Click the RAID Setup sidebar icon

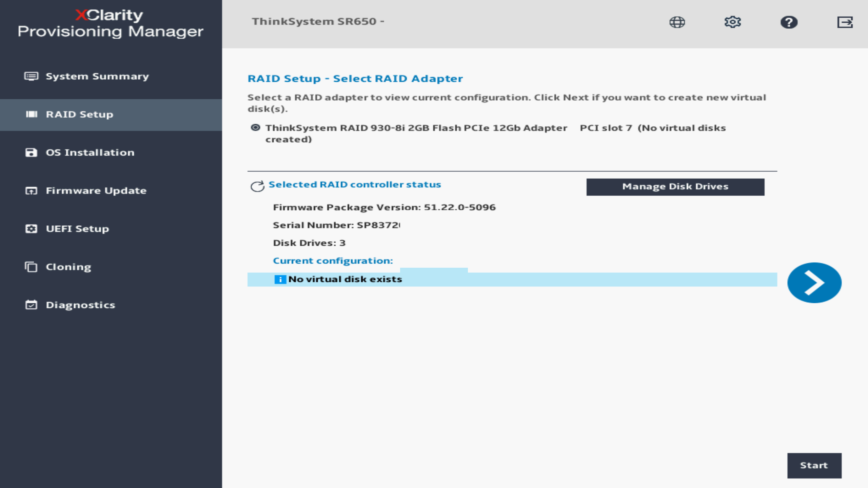31,114
